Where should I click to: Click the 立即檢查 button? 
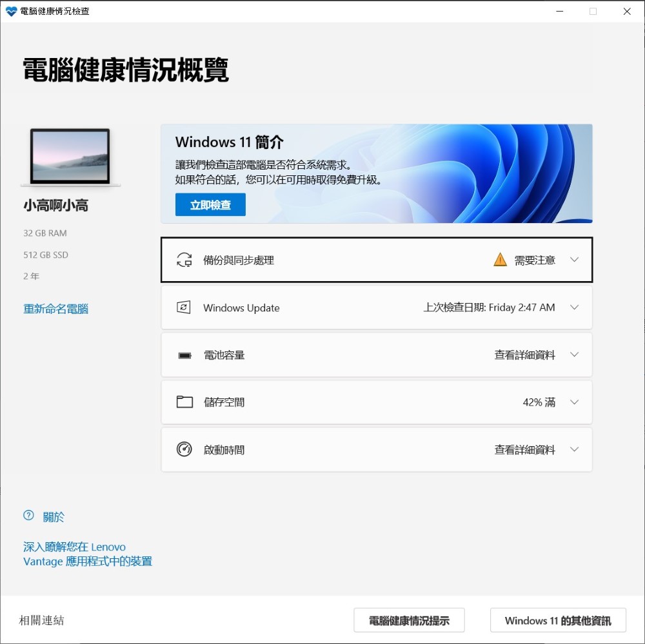pyautogui.click(x=210, y=204)
